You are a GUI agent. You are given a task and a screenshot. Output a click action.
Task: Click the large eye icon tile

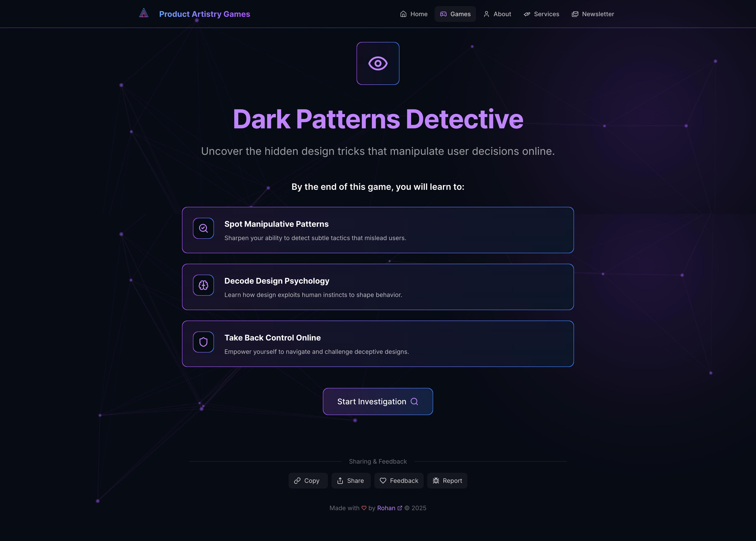[378, 63]
